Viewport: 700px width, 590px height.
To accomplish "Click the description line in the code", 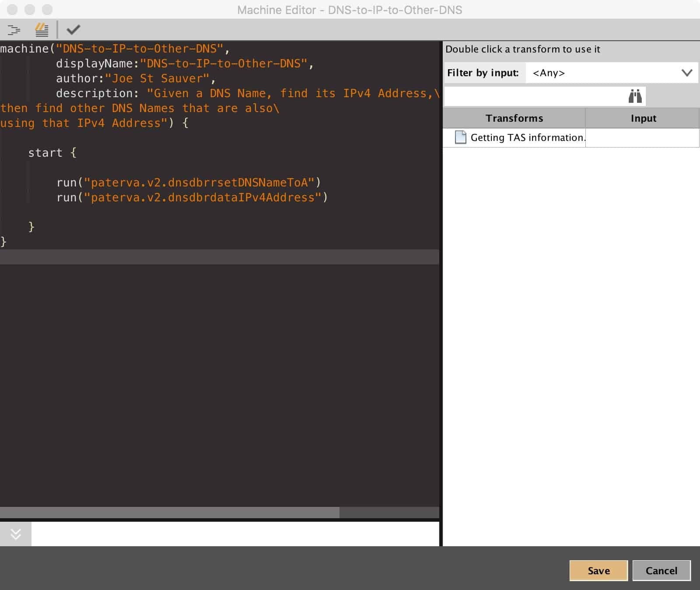I will click(248, 93).
